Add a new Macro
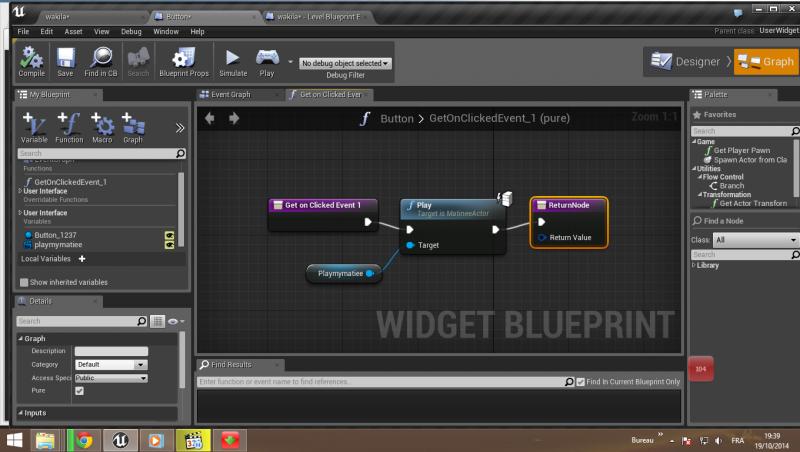Image resolution: width=800 pixels, height=452 pixels. [102, 128]
